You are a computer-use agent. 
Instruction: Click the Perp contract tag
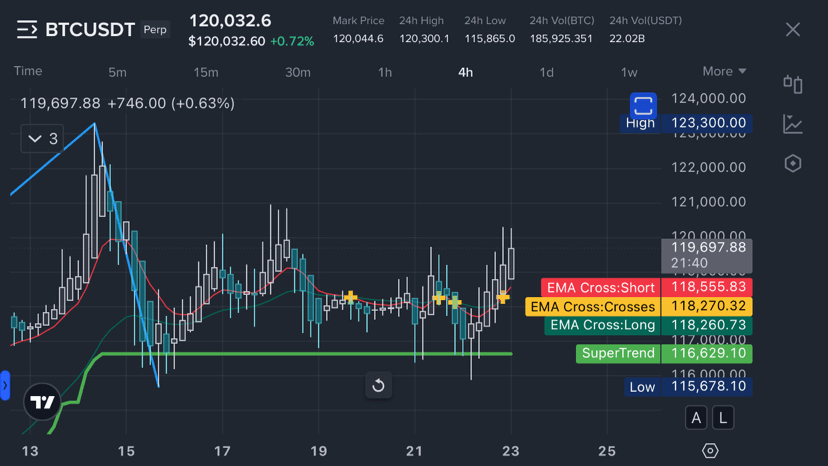155,30
